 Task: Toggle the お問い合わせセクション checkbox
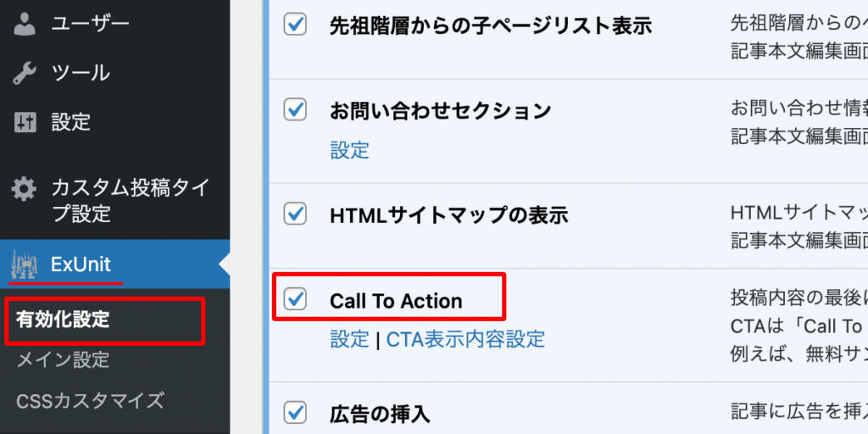coord(295,109)
